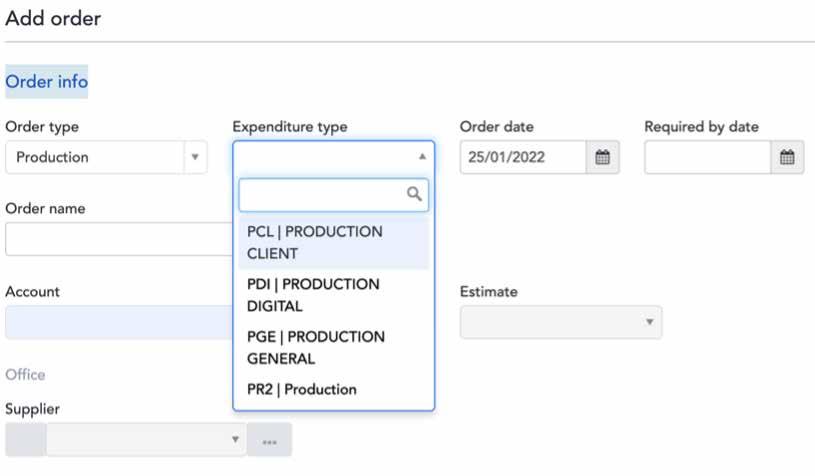Click the ellipsis button beside Supplier
This screenshot has width=815, height=476.
click(269, 440)
